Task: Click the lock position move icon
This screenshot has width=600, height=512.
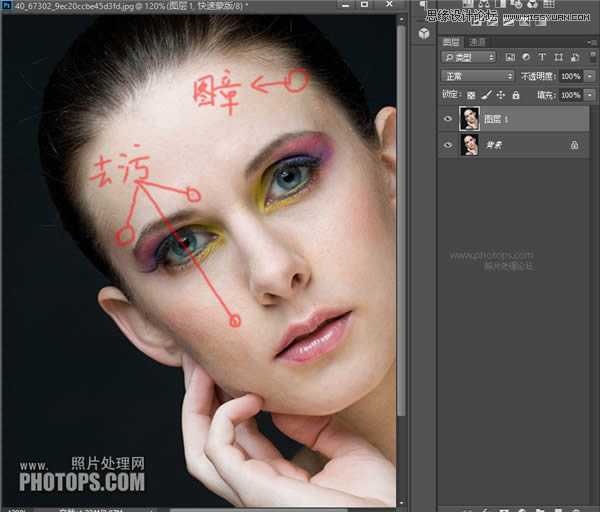Action: [500, 95]
